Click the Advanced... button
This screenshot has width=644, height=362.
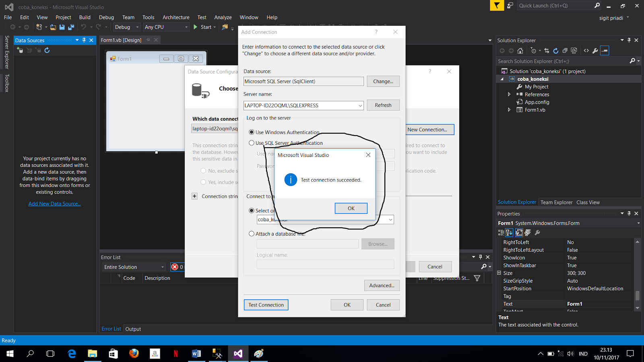382,286
